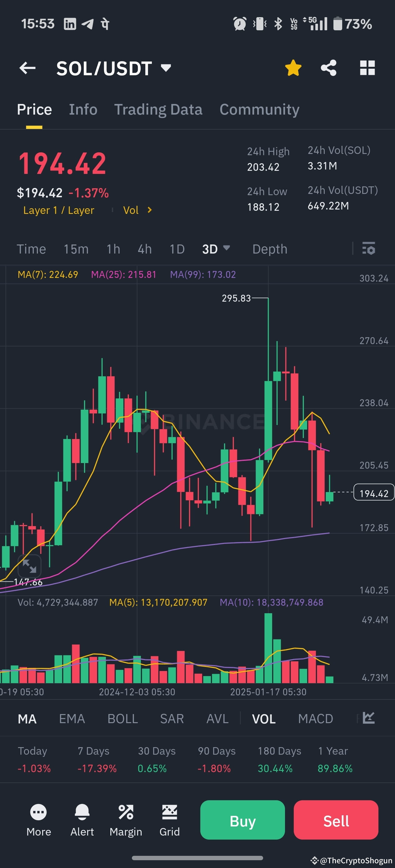The image size is (395, 868).
Task: Tap the battery 73% indicator
Action: (x=352, y=24)
